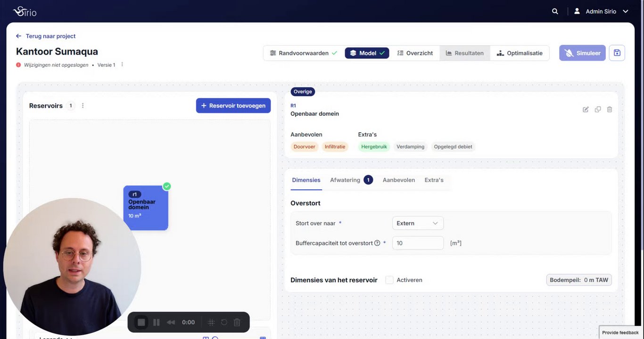Open version options menu next to Versie 1
Viewport: 644px width, 339px height.
[x=122, y=65]
